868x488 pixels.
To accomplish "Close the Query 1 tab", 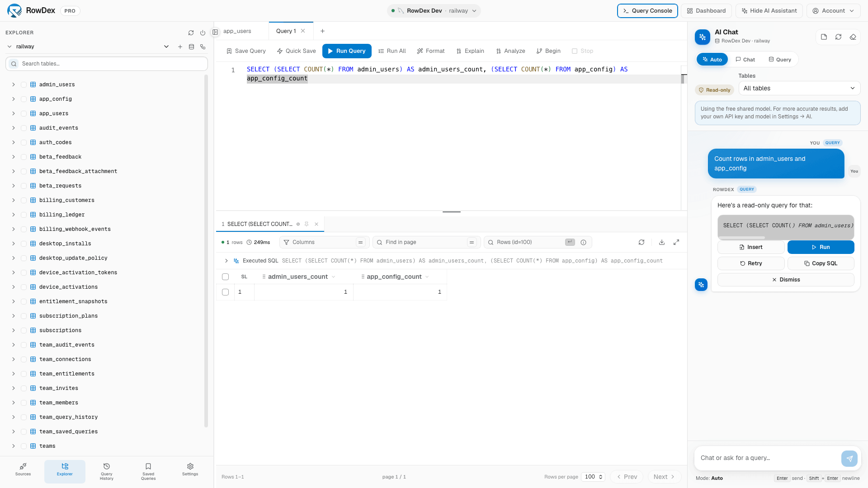I will (x=303, y=31).
